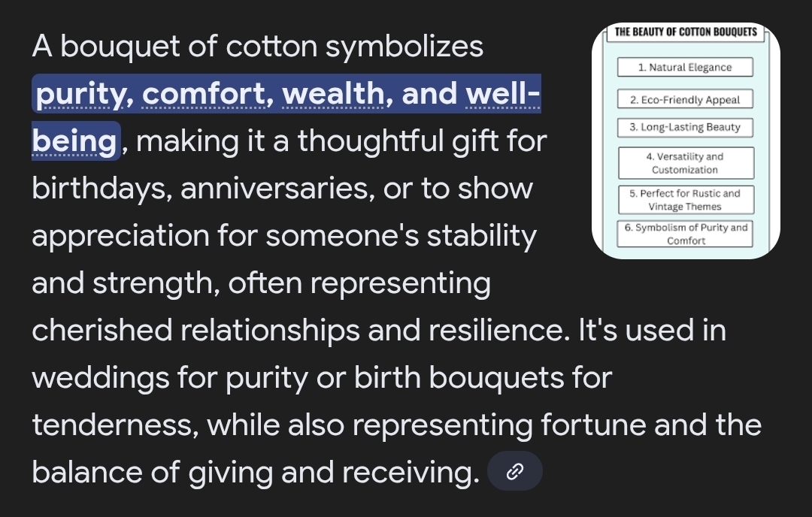The image size is (812, 517).
Task: Click the source link chain icon
Action: point(515,471)
